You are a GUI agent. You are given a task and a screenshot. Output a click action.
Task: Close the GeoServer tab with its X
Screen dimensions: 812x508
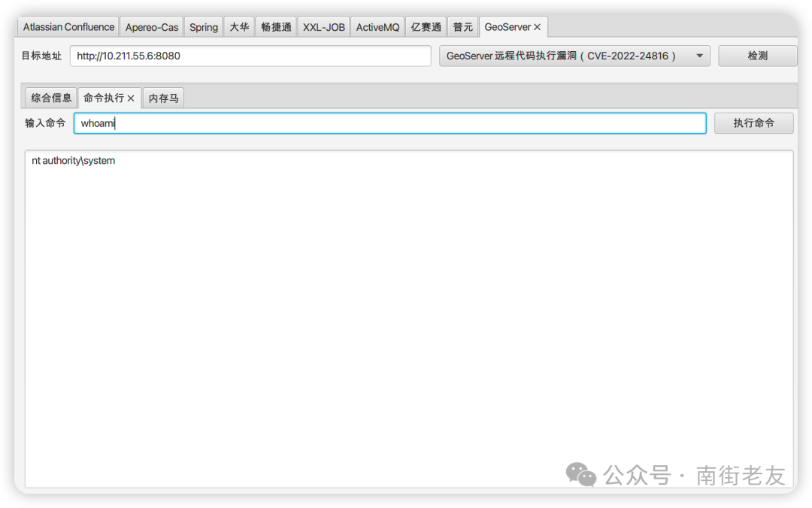tap(538, 27)
